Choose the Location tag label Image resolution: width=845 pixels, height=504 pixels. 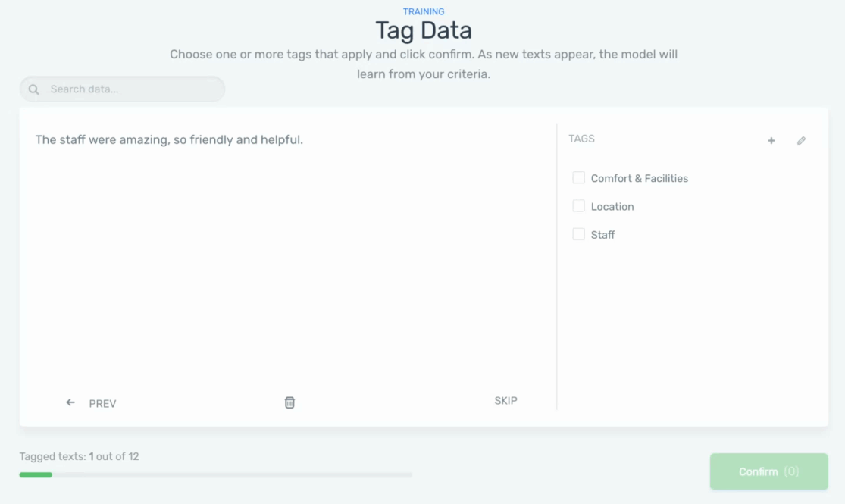pyautogui.click(x=612, y=206)
